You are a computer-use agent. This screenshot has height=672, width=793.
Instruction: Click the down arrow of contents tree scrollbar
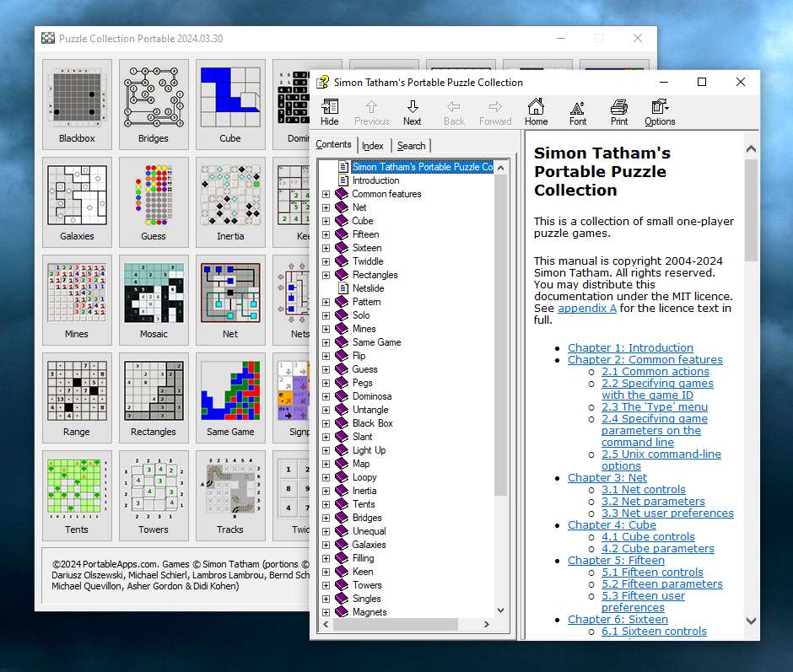click(x=500, y=610)
